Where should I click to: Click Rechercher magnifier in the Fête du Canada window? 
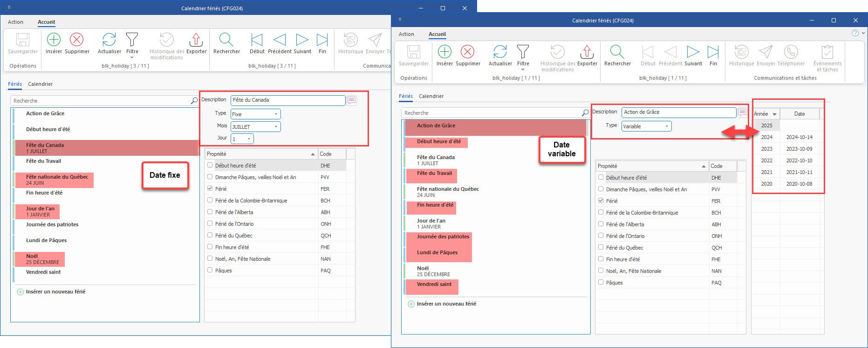click(x=226, y=40)
